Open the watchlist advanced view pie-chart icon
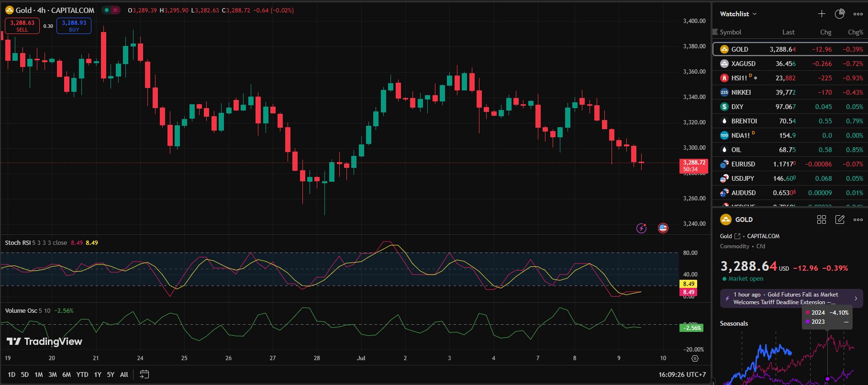The image size is (868, 385). coord(840,14)
